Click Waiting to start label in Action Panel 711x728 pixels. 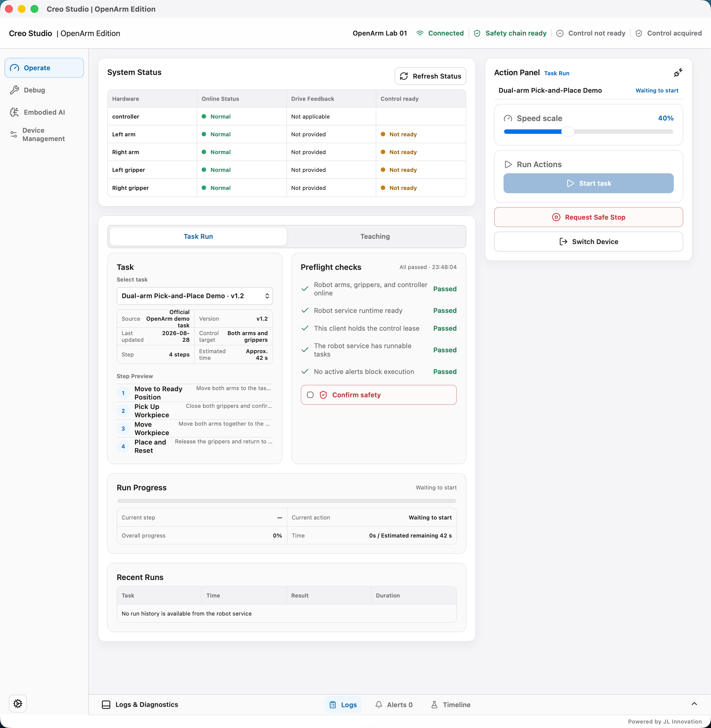click(657, 90)
